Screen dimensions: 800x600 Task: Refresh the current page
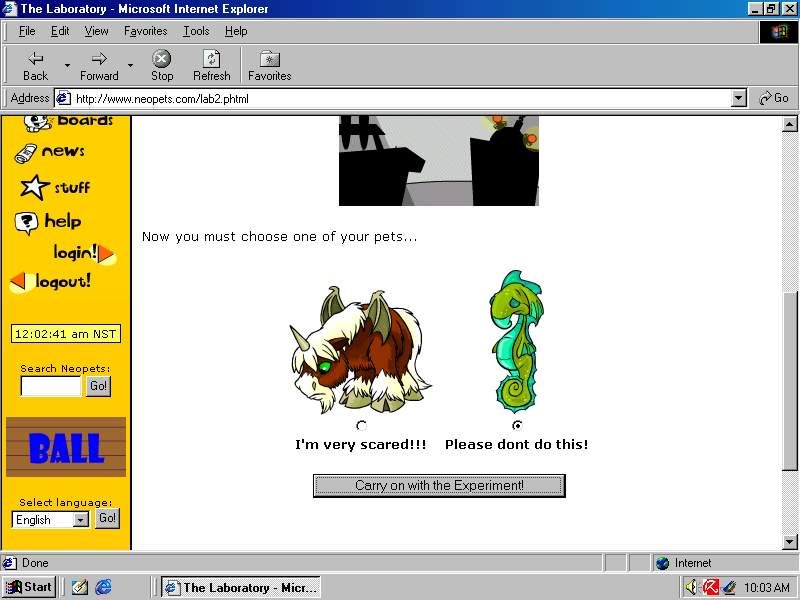coord(212,66)
